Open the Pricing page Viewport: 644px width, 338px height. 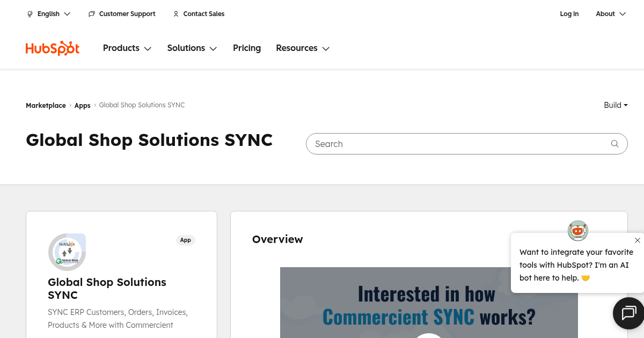coord(247,48)
